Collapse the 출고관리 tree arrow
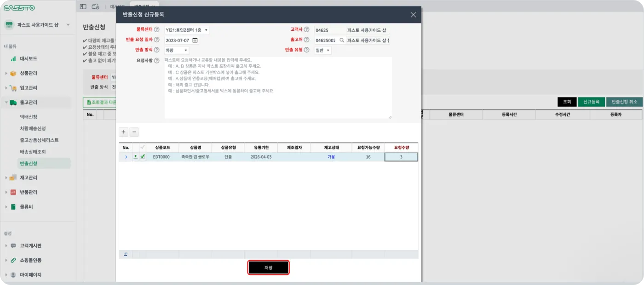644x285 pixels. click(x=6, y=103)
